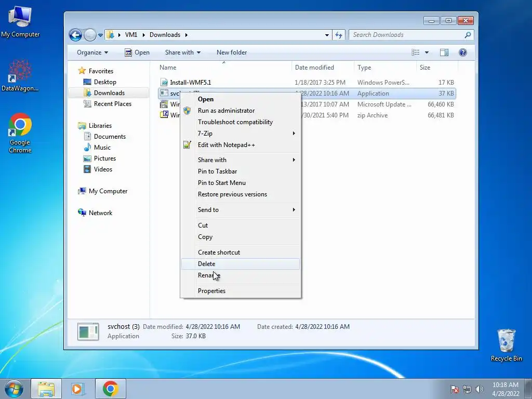This screenshot has width=532, height=399.
Task: Choose Delete from the context menu
Action: pyautogui.click(x=240, y=263)
